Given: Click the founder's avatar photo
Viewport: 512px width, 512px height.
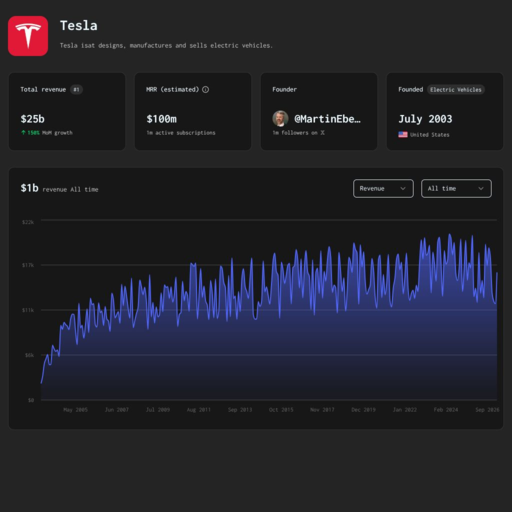Looking at the screenshot, I should tap(280, 119).
